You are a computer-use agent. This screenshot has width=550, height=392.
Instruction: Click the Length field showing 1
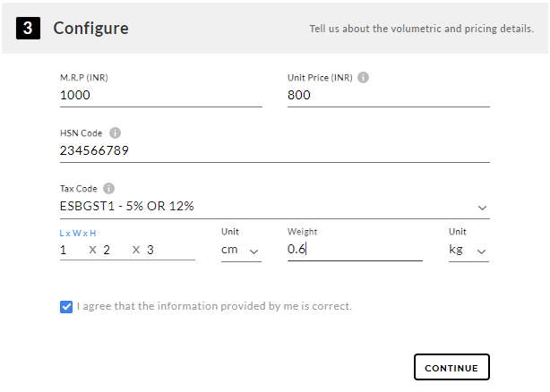click(71, 250)
